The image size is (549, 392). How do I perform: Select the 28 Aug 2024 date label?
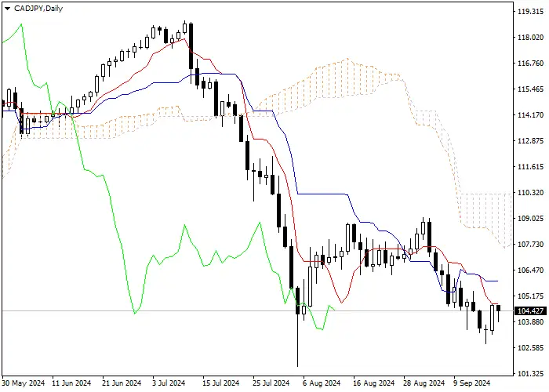(424, 383)
